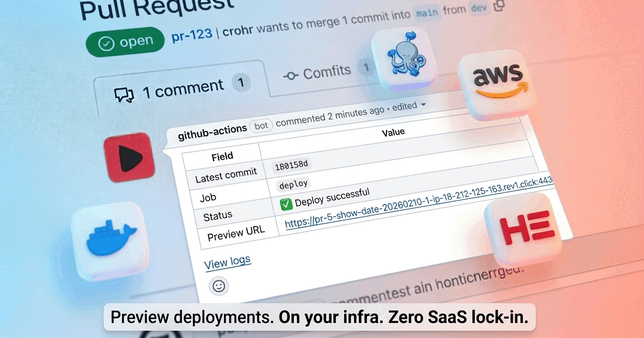
Task: Click the github-actions author name
Action: click(x=213, y=132)
